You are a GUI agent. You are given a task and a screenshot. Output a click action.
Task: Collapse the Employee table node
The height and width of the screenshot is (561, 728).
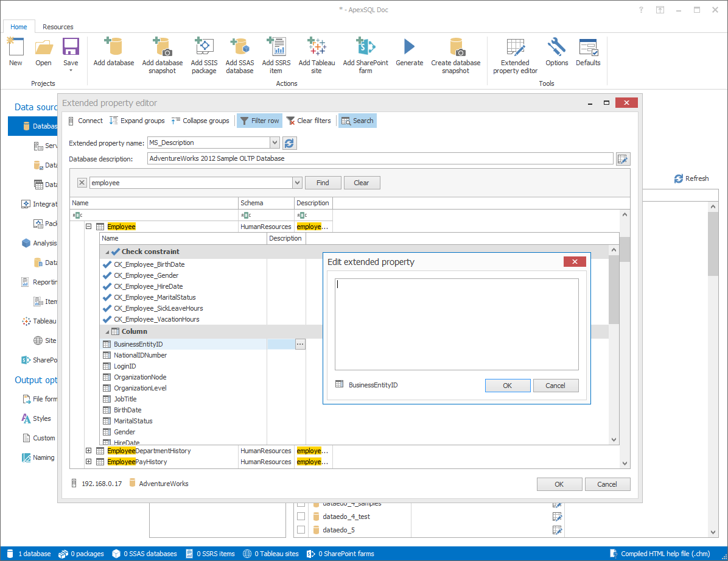pyautogui.click(x=88, y=227)
